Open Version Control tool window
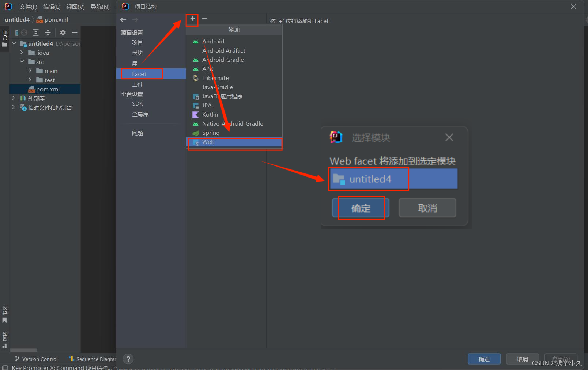This screenshot has height=370, width=588. click(x=36, y=359)
